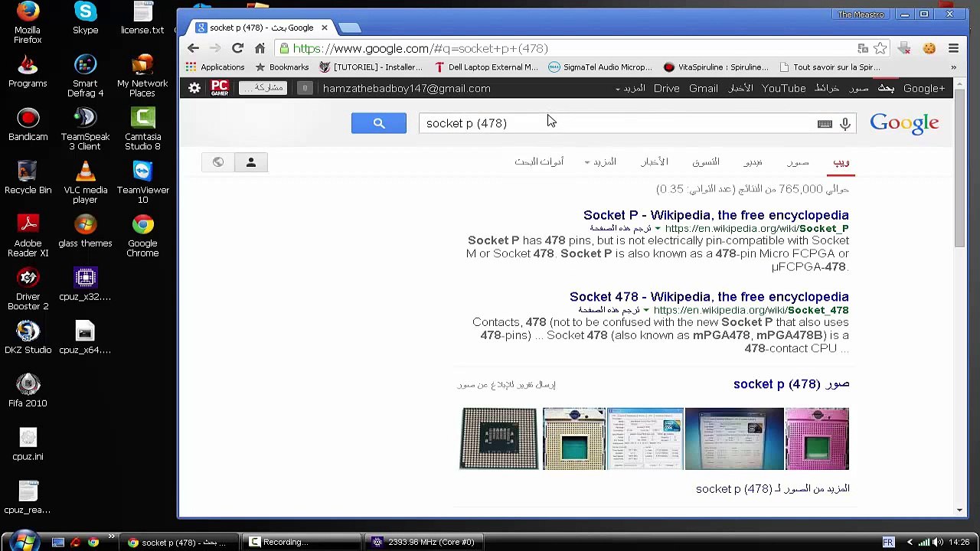Open Mozilla Firefox from the desktop
The width and height of the screenshot is (980, 551).
(28, 23)
